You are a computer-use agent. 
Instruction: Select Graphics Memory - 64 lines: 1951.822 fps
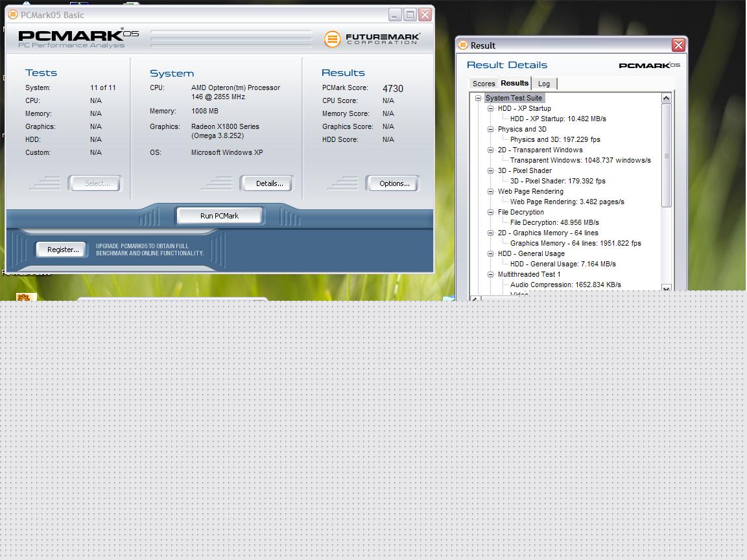[x=576, y=243]
